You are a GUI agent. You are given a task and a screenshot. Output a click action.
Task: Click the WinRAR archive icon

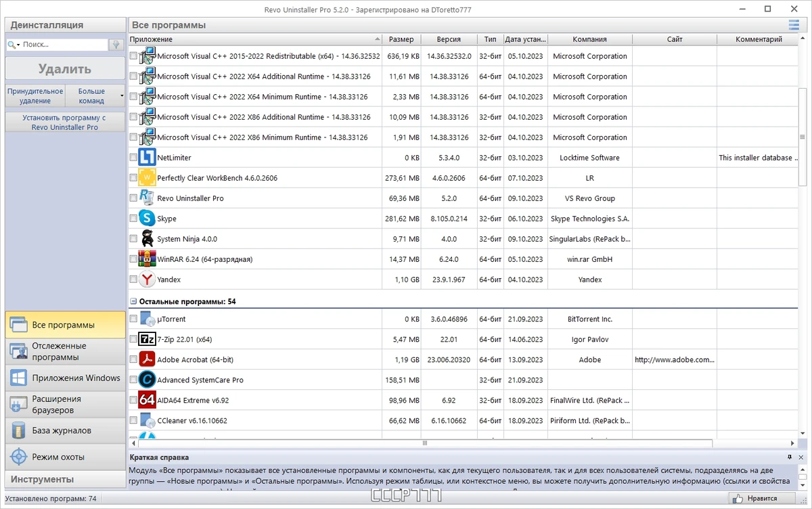pyautogui.click(x=147, y=259)
